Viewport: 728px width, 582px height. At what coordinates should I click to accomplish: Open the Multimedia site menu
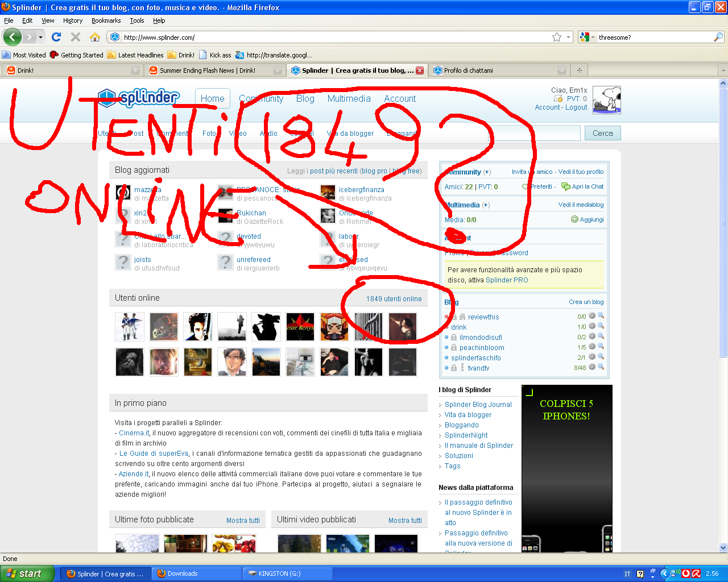pos(349,98)
